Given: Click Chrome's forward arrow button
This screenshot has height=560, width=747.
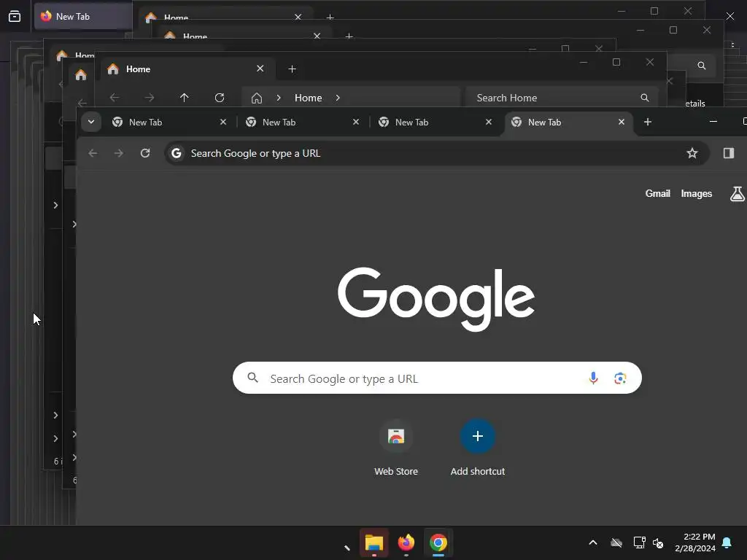Looking at the screenshot, I should 119,153.
